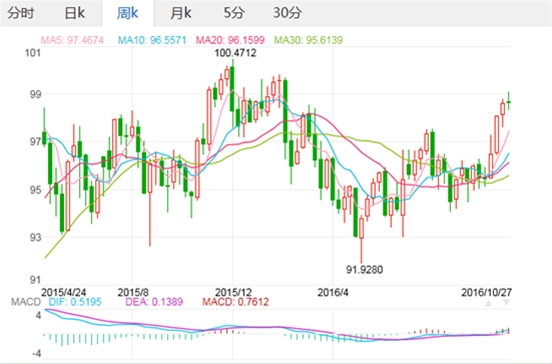Switch to the 分时 tab
The image size is (552, 364).
(x=21, y=13)
